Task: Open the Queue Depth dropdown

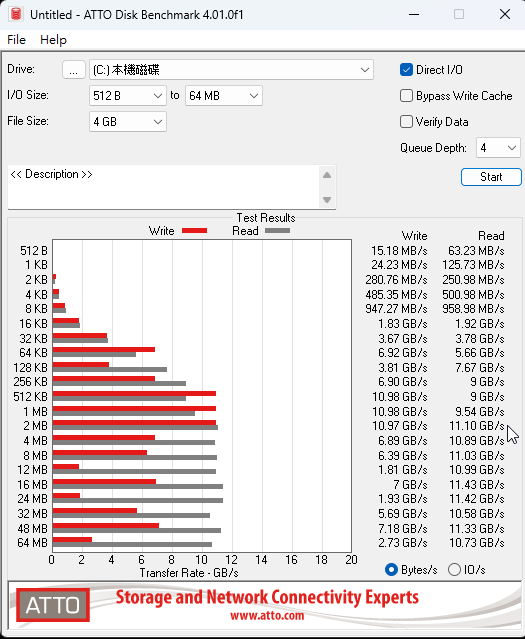Action: point(498,148)
